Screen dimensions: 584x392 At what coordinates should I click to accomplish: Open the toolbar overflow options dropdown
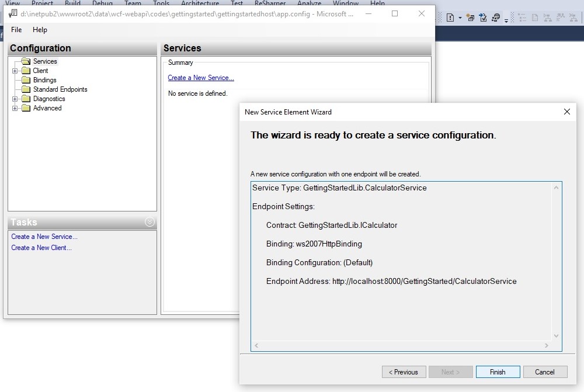click(x=506, y=19)
